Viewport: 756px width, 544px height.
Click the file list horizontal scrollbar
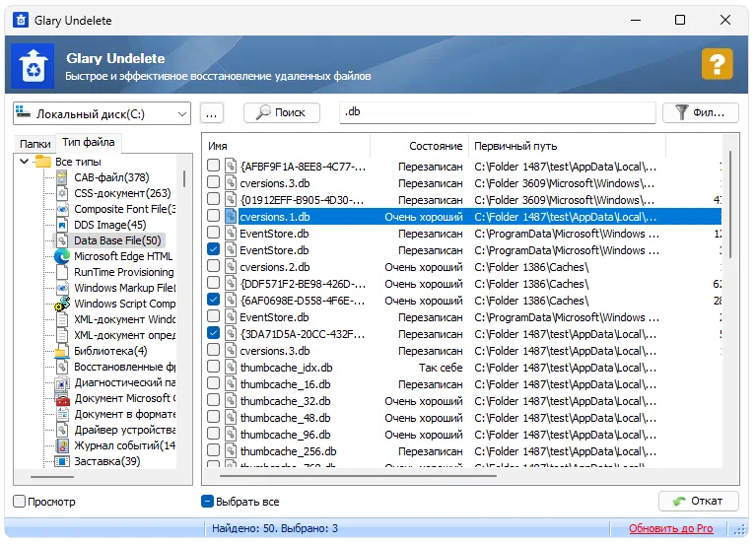358,476
